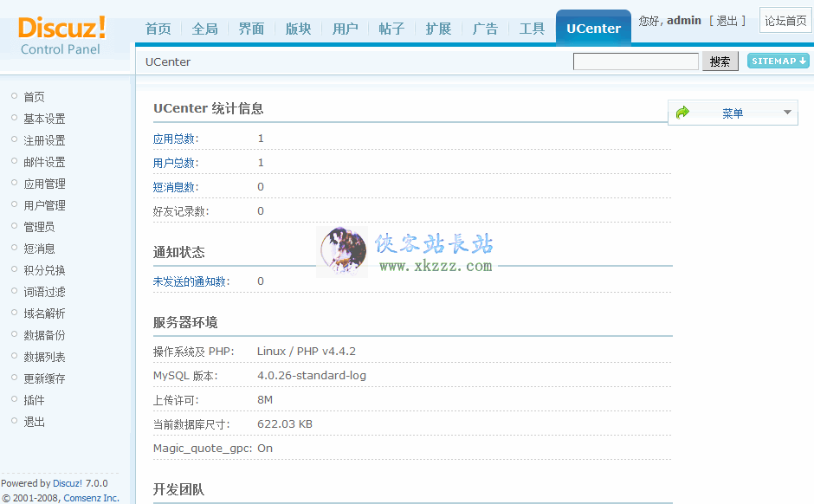
Task: Switch to the 首页 top navigation tab
Action: click(158, 29)
